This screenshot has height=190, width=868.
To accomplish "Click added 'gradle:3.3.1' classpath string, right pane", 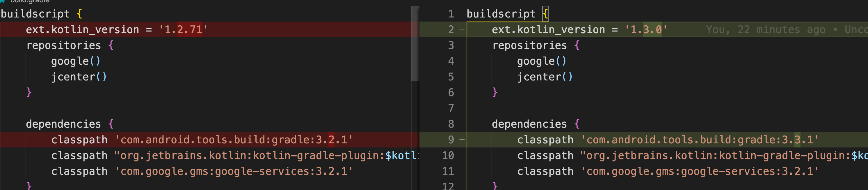I will [700, 139].
